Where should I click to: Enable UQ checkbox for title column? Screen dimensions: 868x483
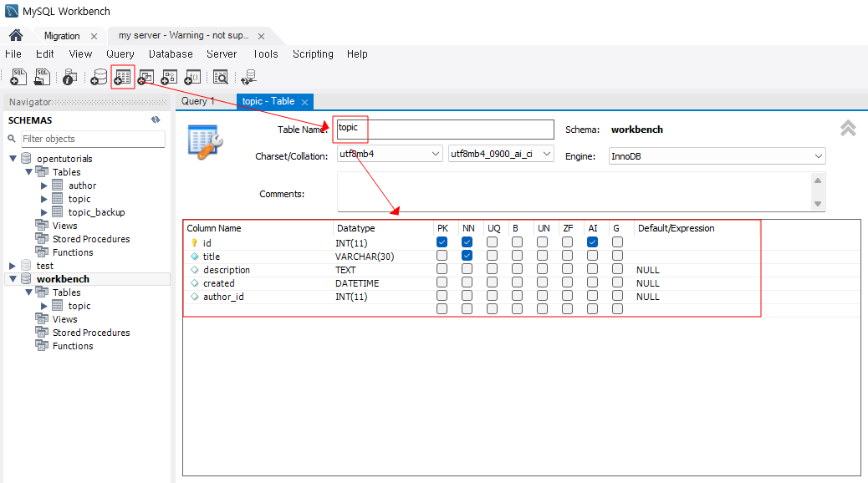[493, 255]
